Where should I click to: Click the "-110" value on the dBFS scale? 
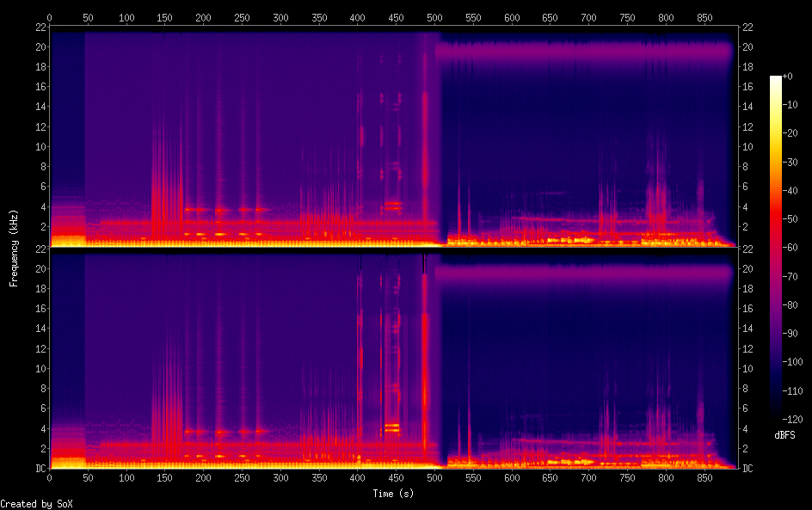click(792, 391)
